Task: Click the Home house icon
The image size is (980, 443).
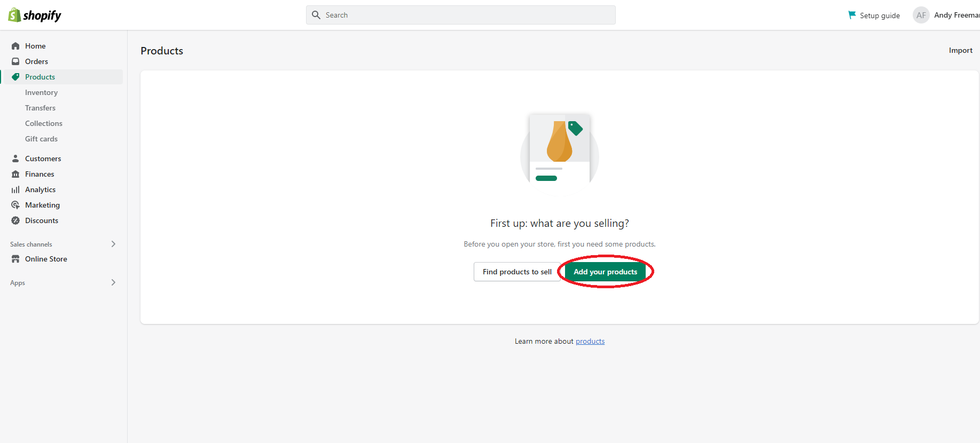Action: tap(15, 46)
